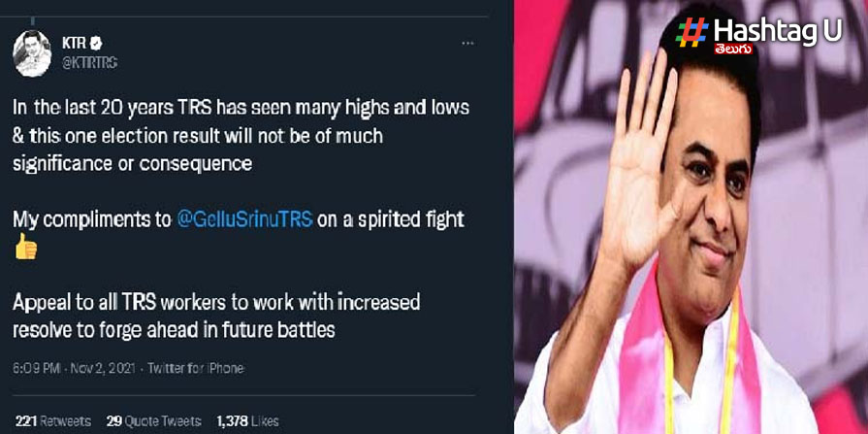This screenshot has height=434, width=868.
Task: Click the 'Appeal to all TRS workers' paragraph
Action: [216, 316]
